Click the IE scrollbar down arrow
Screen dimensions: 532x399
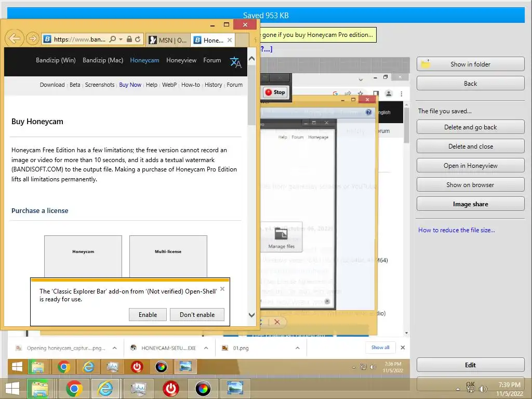pos(251,315)
